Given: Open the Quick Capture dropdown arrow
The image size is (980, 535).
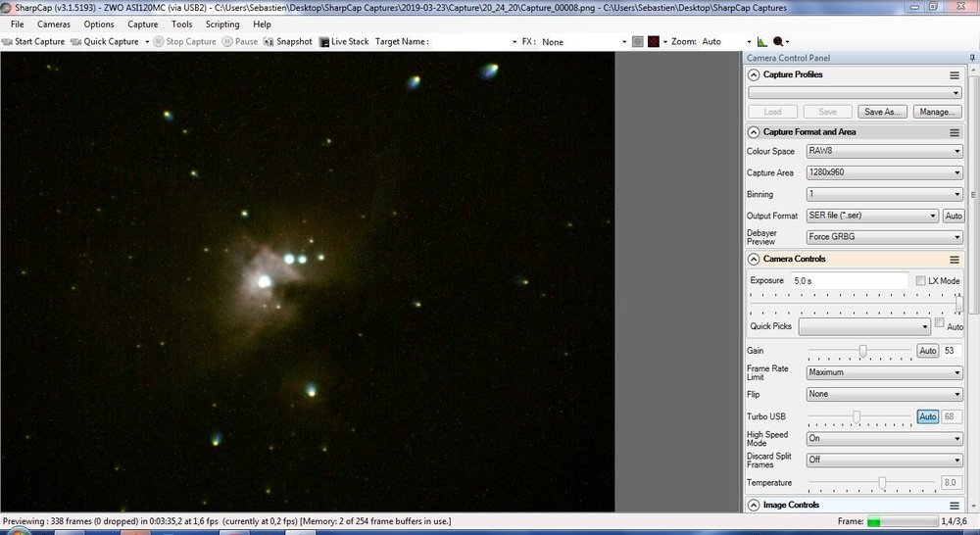Looking at the screenshot, I should click(147, 42).
